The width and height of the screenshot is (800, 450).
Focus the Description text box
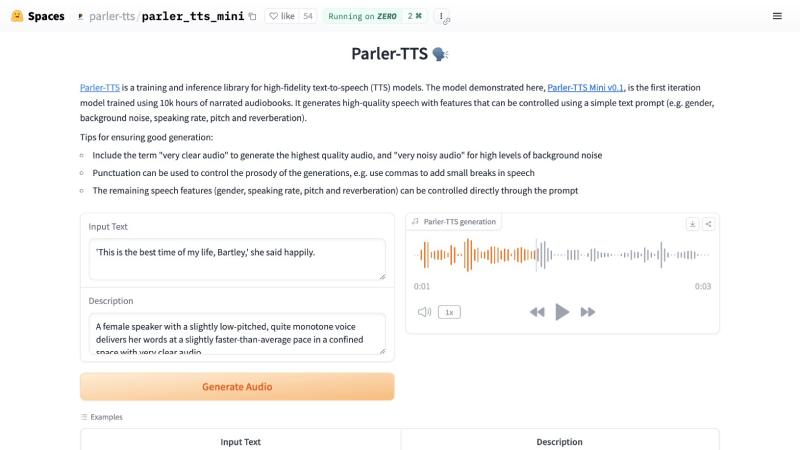coord(237,333)
